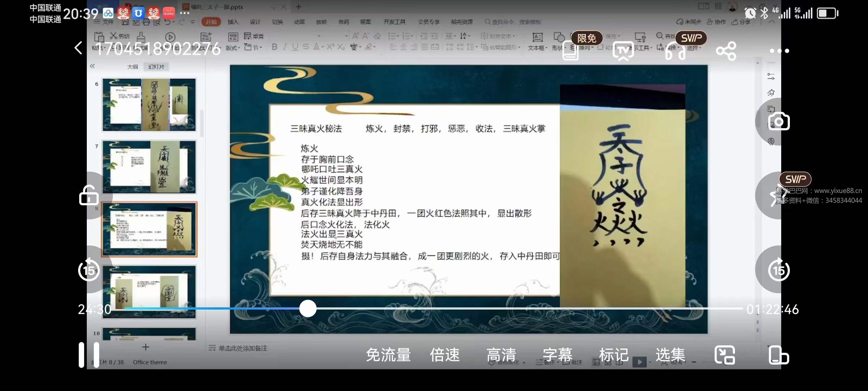
Task: Switch slide panel to 大纲 view
Action: (x=133, y=67)
